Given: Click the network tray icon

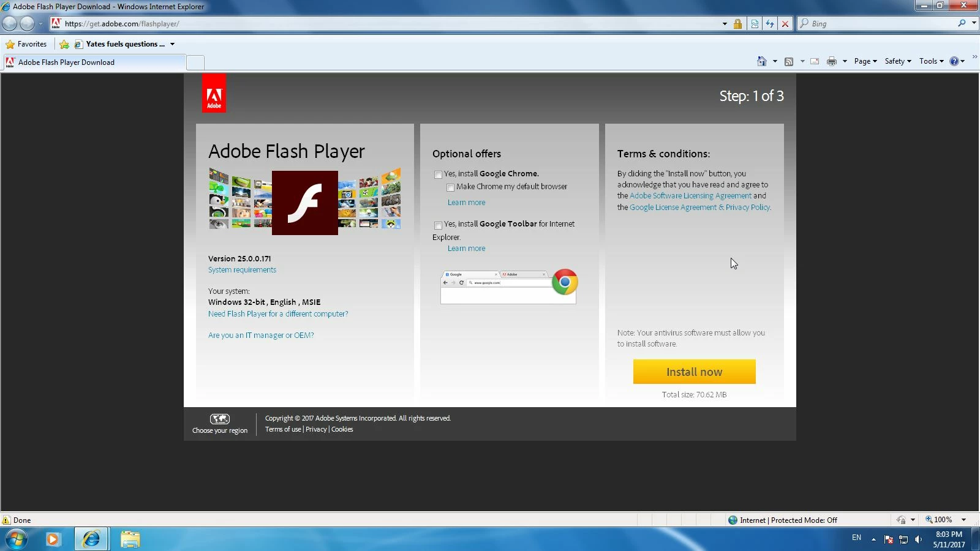Looking at the screenshot, I should click(x=903, y=539).
